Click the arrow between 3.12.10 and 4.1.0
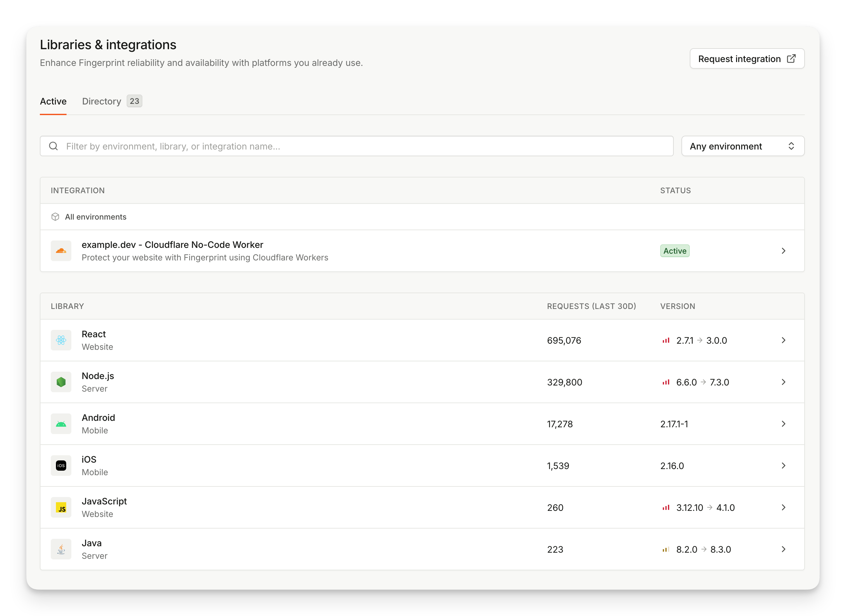The height and width of the screenshot is (616, 846). [710, 507]
